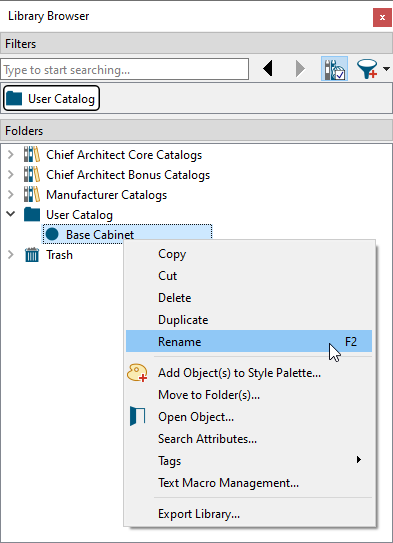Choose Cut from context menu
The image size is (393, 543).
click(249, 276)
